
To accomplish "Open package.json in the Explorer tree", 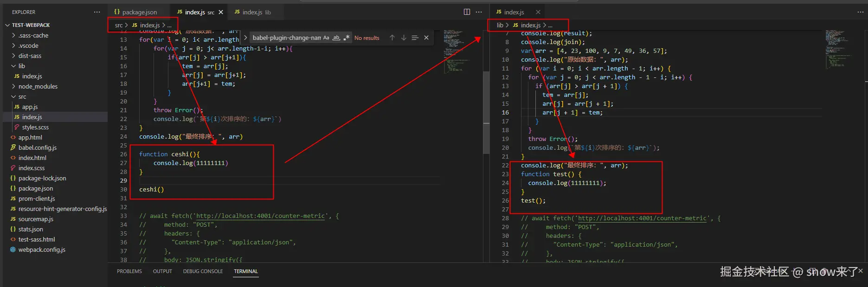I will point(36,188).
